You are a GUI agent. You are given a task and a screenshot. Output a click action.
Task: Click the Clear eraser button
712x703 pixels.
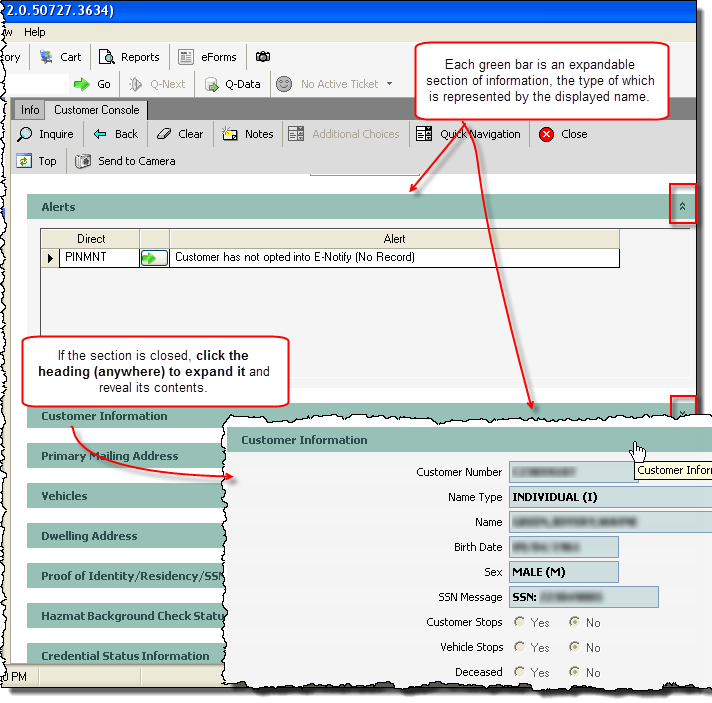[180, 134]
